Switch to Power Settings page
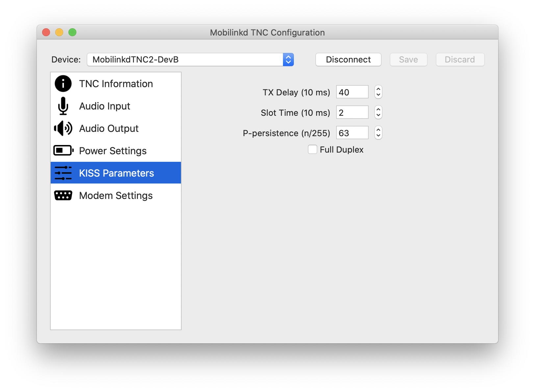 point(116,151)
